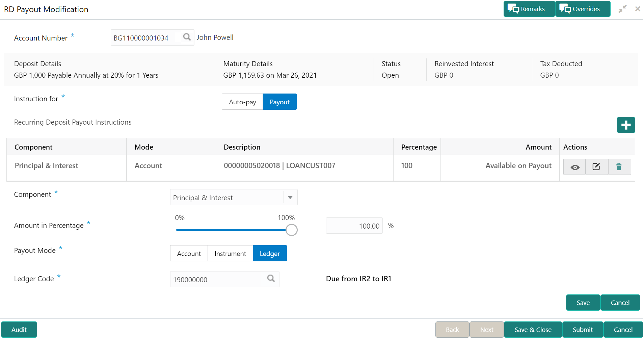Click the Recurring Deposit Payout Instructions heading
This screenshot has height=339, width=644.
click(x=73, y=122)
